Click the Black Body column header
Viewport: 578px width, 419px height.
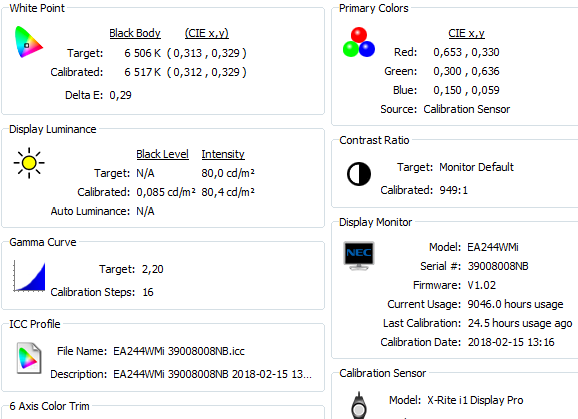click(x=135, y=33)
